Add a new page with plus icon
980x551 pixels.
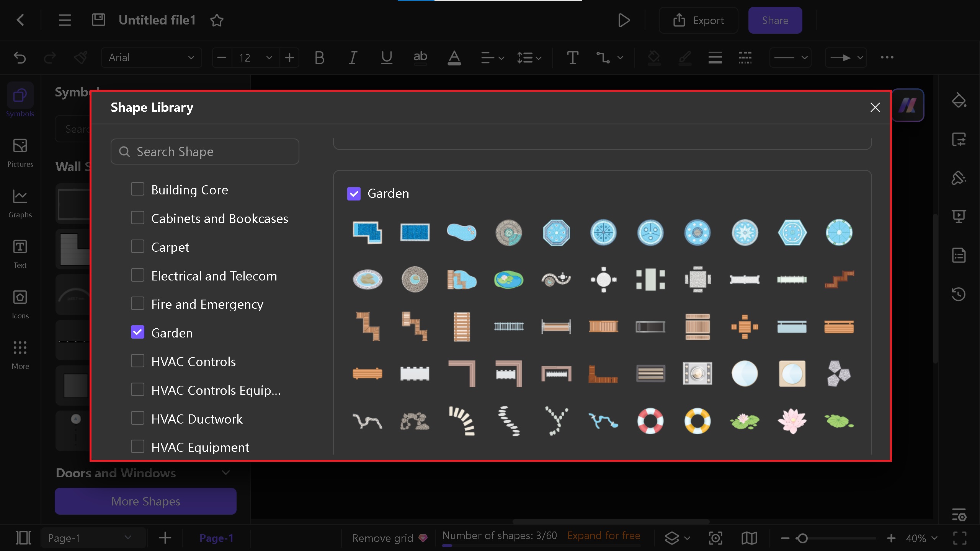[x=165, y=538]
